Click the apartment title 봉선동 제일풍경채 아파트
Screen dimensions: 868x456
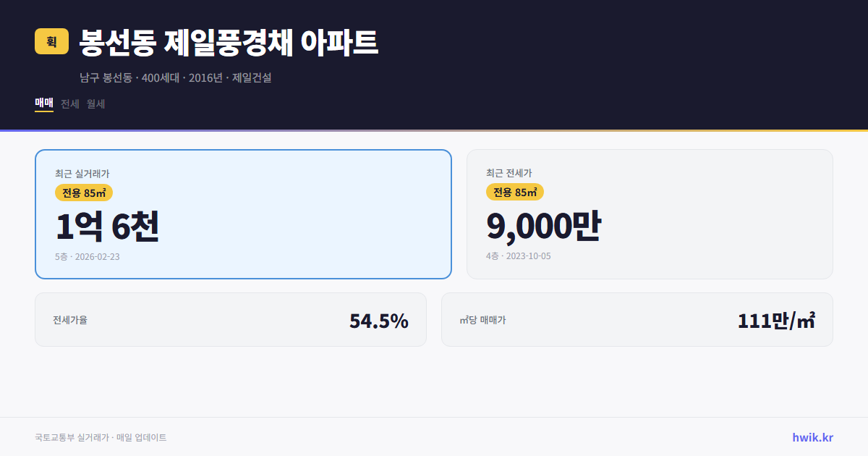[x=226, y=42]
